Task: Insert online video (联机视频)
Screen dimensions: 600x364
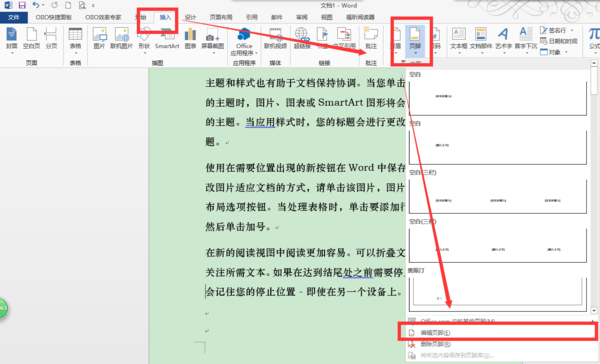Action: pos(276,38)
